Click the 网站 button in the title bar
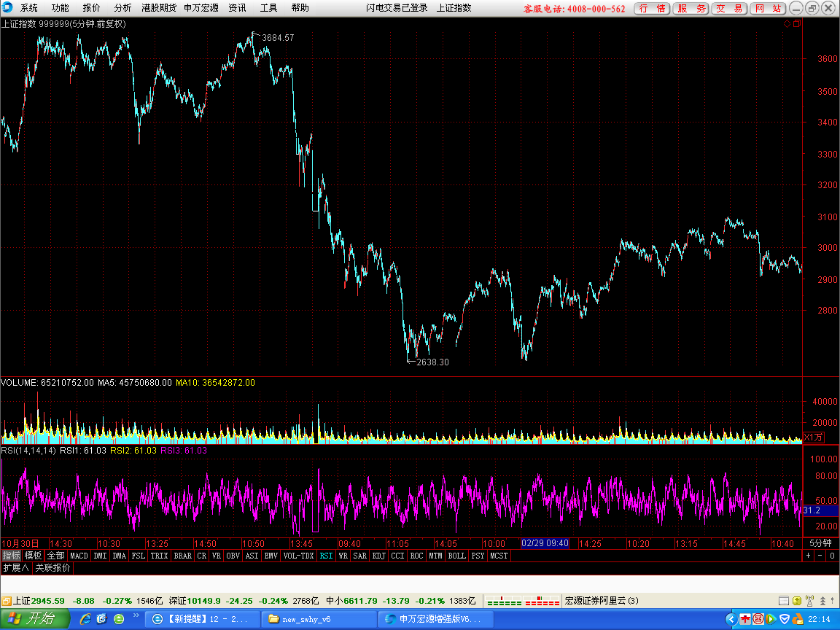The height and width of the screenshot is (630, 840). (x=768, y=8)
